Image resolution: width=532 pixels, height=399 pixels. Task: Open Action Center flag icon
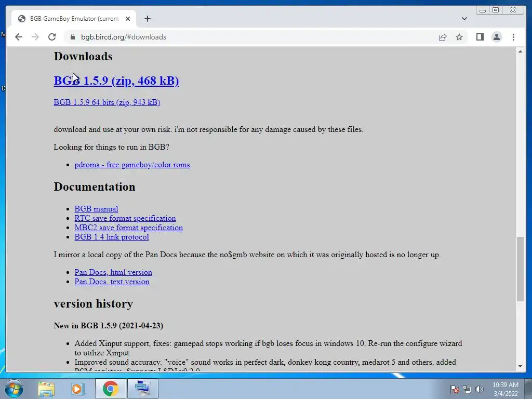(x=455, y=389)
